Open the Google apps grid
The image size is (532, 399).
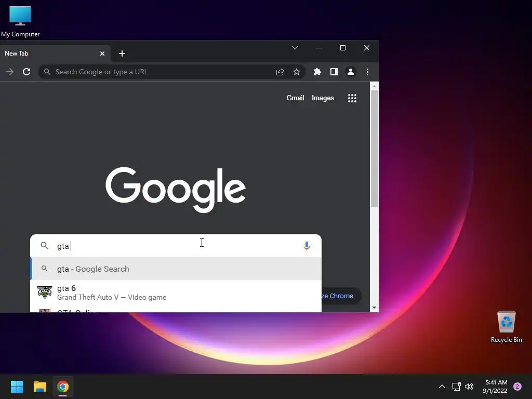tap(352, 98)
